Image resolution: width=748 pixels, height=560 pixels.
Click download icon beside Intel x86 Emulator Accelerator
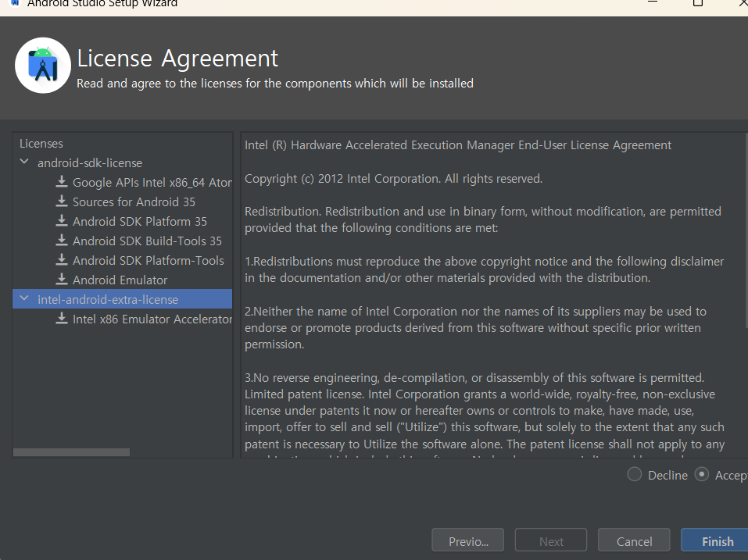pos(62,319)
